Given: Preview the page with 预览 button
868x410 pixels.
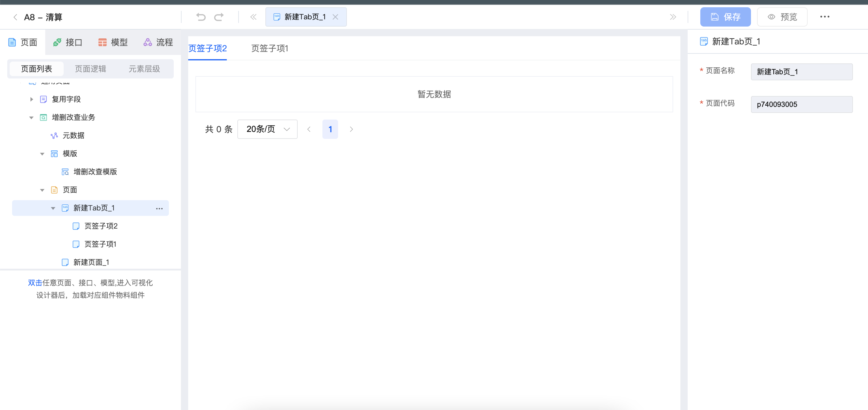Looking at the screenshot, I should point(782,17).
